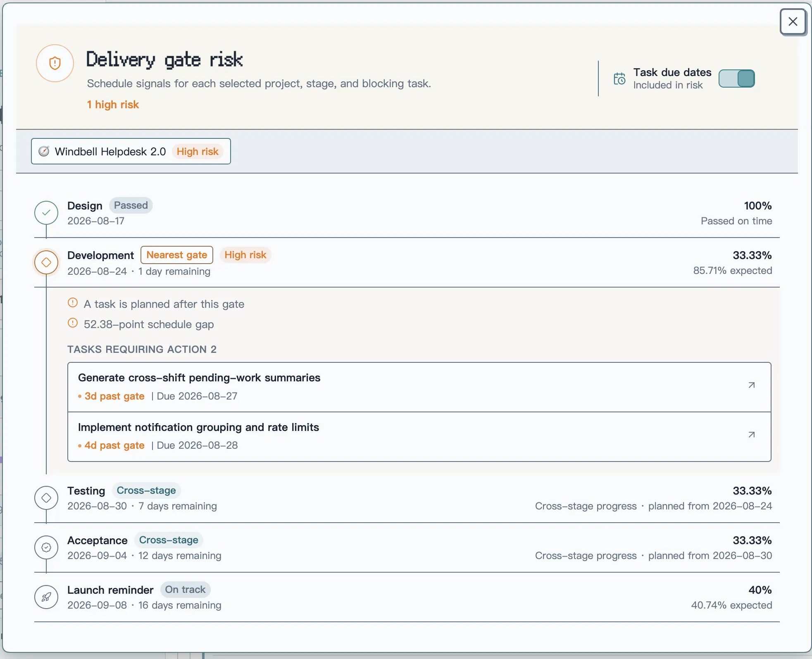Click 'planned from 2026-08-24' text on Testing
812x659 pixels.
710,506
